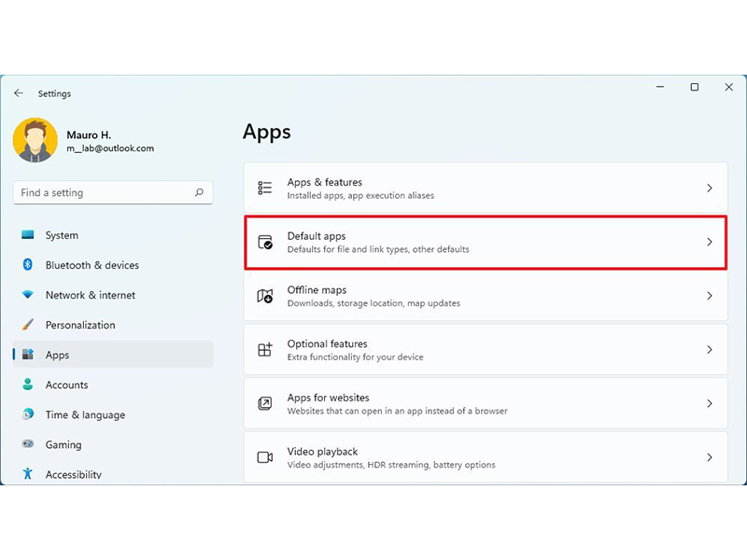Screen dimensions: 747x560
Task: Click the Apps sidebar icon
Action: tap(28, 355)
